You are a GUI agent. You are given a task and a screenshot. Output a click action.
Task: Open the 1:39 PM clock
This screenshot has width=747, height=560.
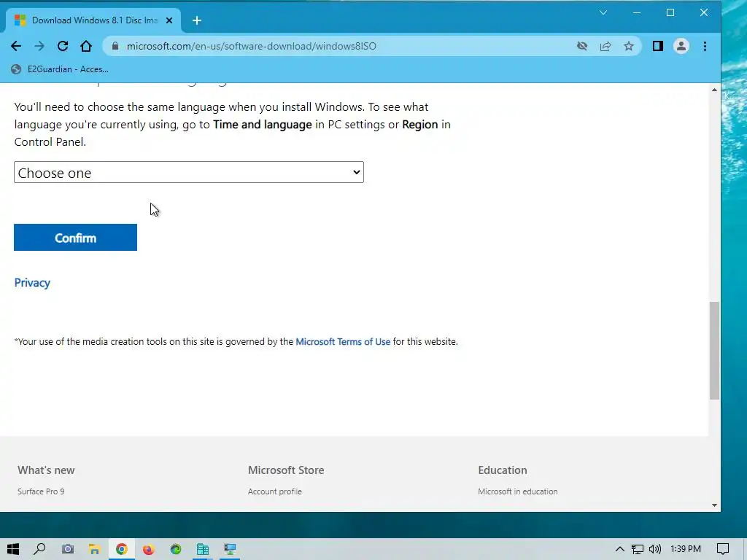(686, 549)
